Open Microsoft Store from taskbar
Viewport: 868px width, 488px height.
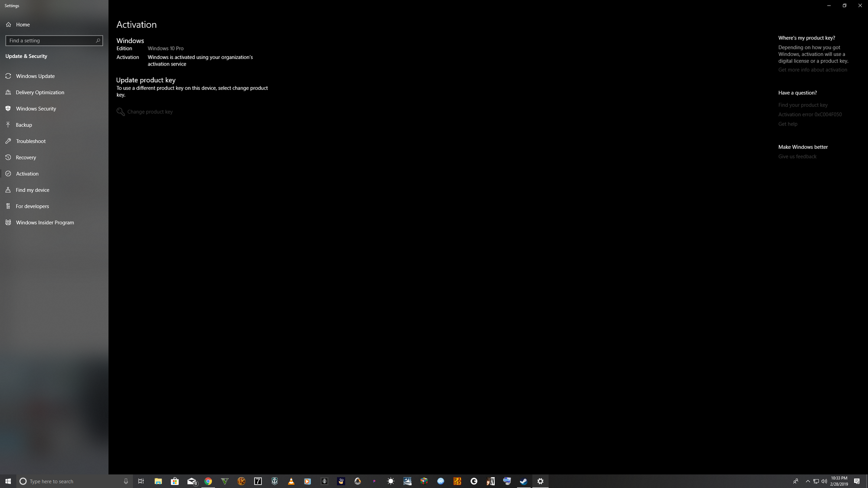[x=175, y=481]
